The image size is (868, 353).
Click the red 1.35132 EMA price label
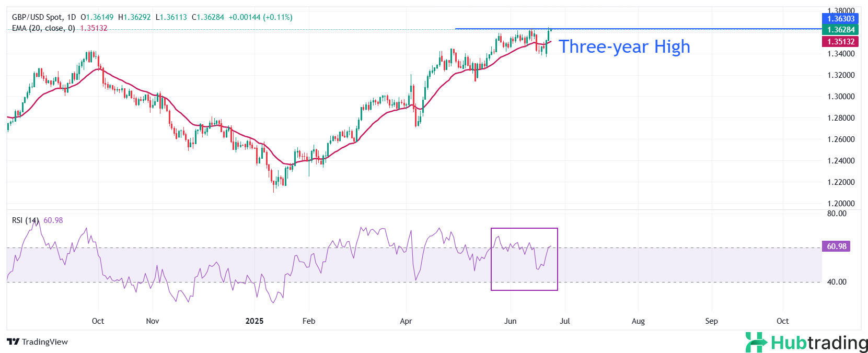840,42
